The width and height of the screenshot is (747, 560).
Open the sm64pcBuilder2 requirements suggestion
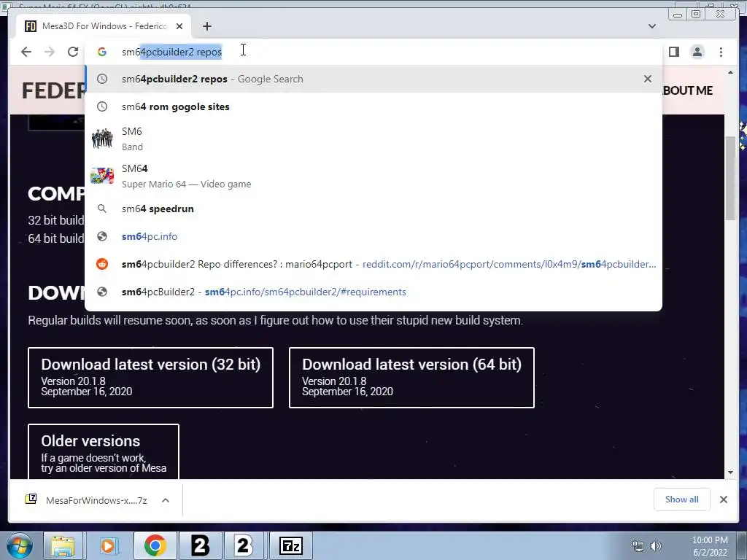point(373,292)
